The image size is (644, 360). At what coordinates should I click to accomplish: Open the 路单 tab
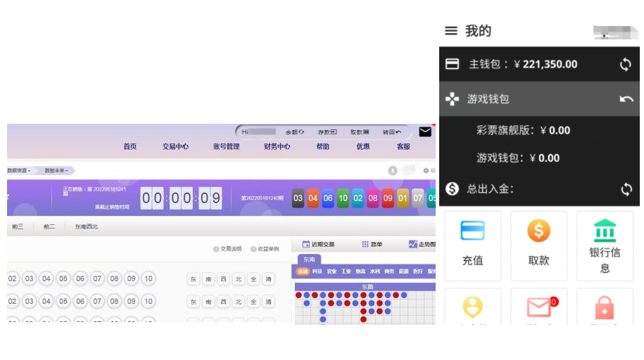(x=372, y=244)
